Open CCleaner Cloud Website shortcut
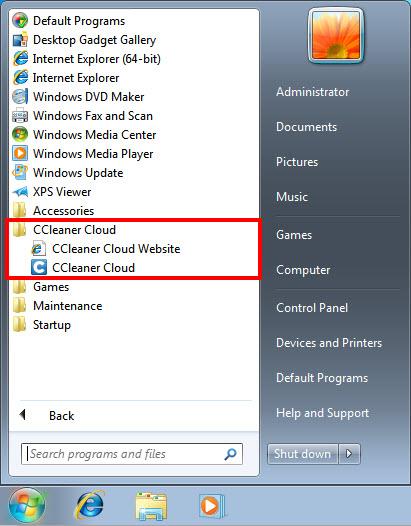411x526 pixels. click(x=106, y=249)
